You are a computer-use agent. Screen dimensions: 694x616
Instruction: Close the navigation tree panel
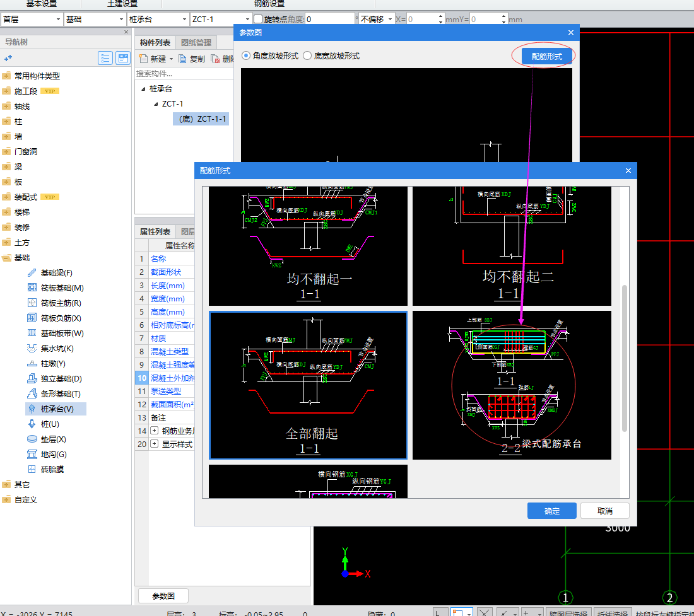(126, 32)
